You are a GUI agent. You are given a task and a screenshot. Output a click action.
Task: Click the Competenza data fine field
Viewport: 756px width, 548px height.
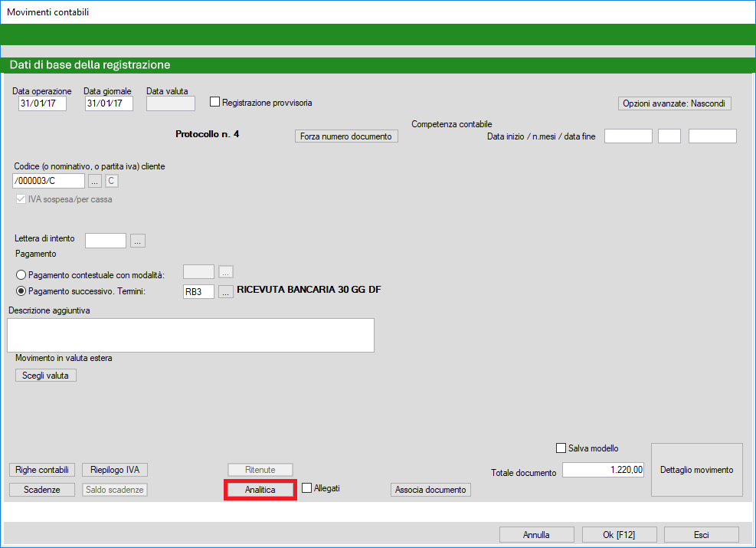click(712, 136)
